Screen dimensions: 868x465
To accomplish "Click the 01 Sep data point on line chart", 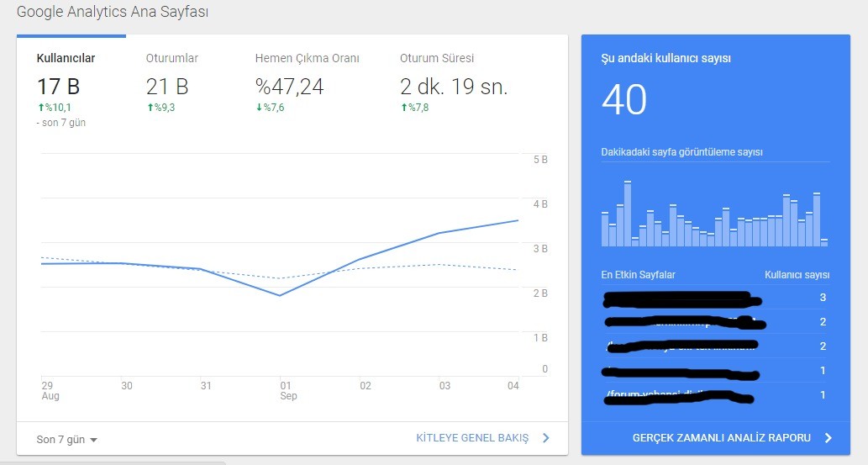I will tap(280, 295).
